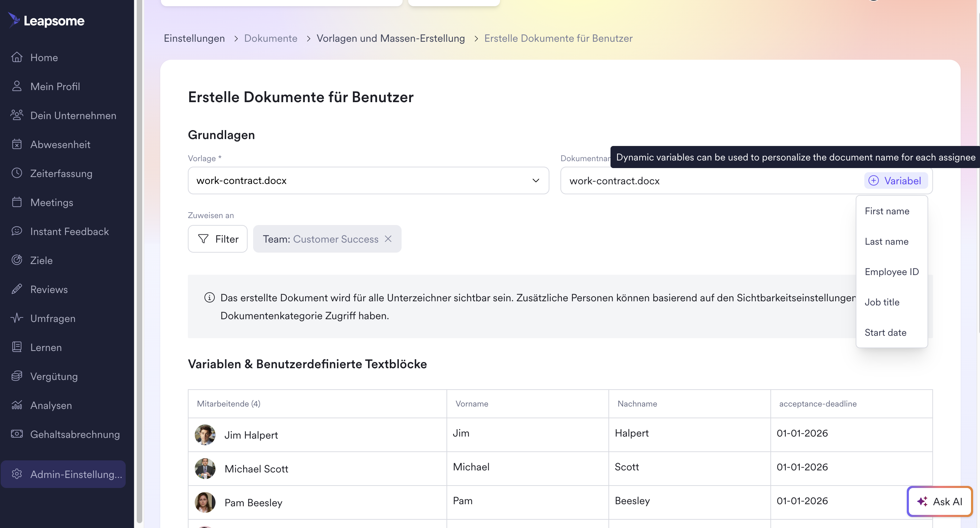Click the Ziele target icon

[17, 260]
